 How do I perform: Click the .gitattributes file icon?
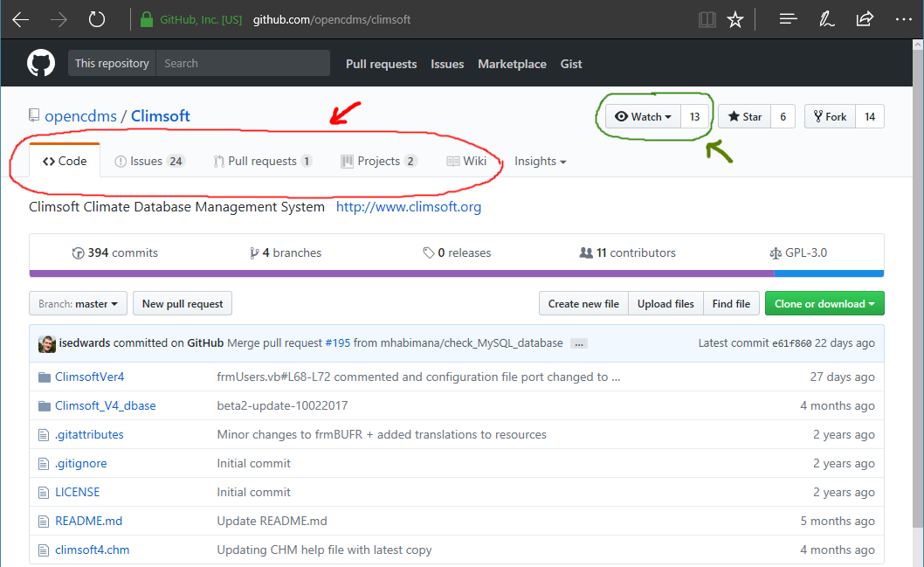44,435
